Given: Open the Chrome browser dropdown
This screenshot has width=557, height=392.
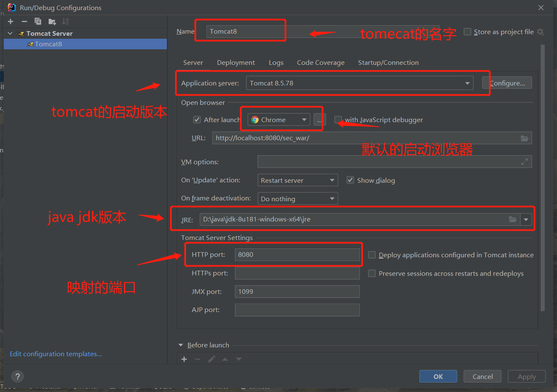Looking at the screenshot, I should coord(279,120).
